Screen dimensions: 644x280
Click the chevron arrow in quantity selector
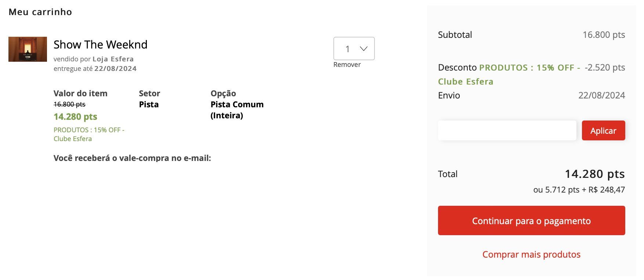pyautogui.click(x=363, y=49)
